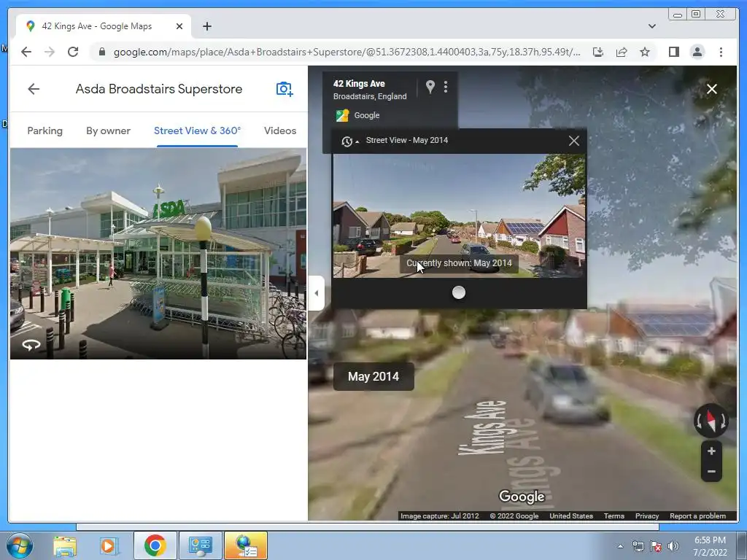Click the United States region link
The height and width of the screenshot is (560, 747).
[571, 516]
